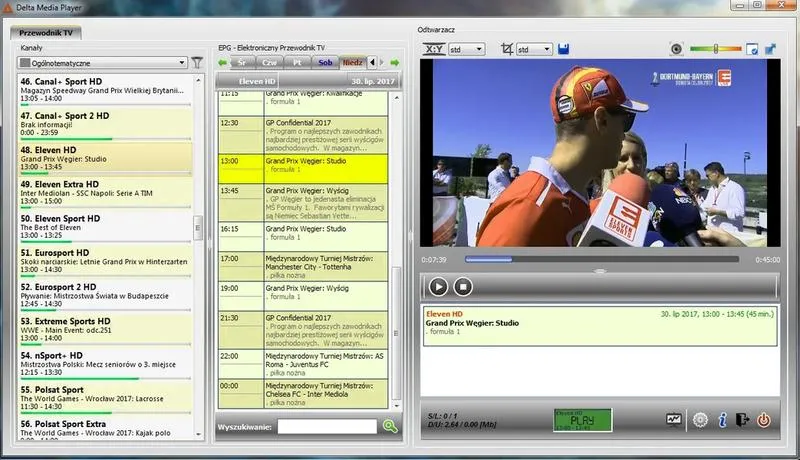Start playback with the round play button
The width and height of the screenshot is (800, 460).
pyautogui.click(x=438, y=287)
